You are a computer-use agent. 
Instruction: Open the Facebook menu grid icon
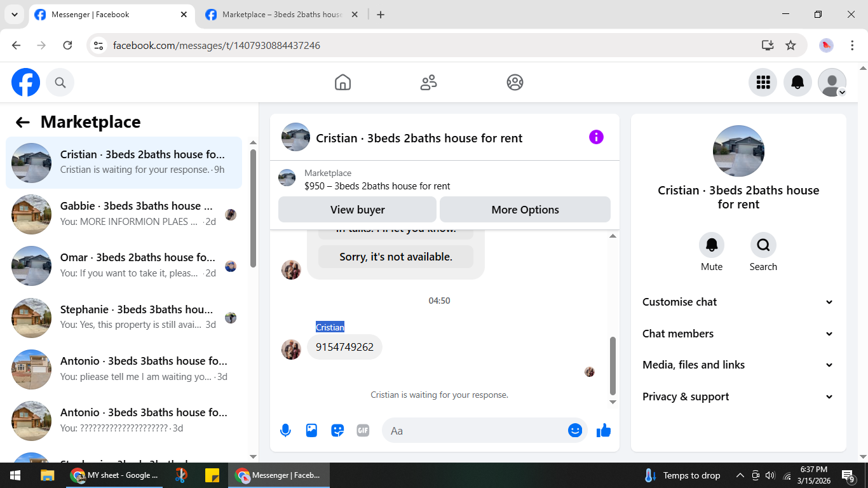point(763,82)
